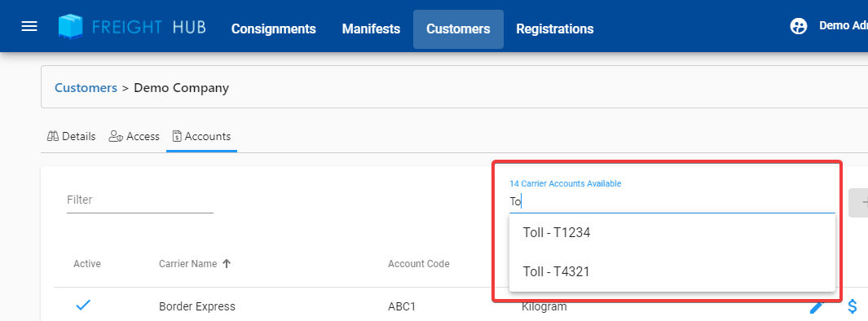The height and width of the screenshot is (321, 868).
Task: Select the Accounts tab
Action: 201,136
